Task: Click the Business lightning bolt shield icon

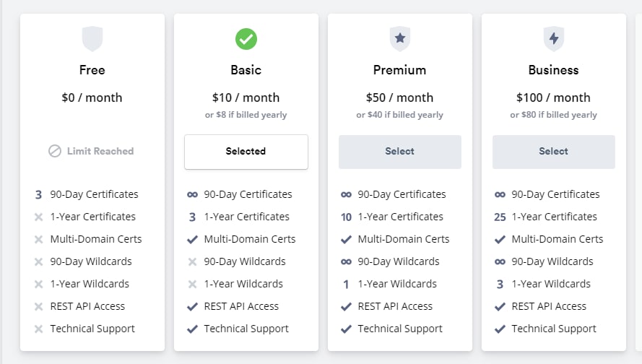Action: tap(554, 39)
